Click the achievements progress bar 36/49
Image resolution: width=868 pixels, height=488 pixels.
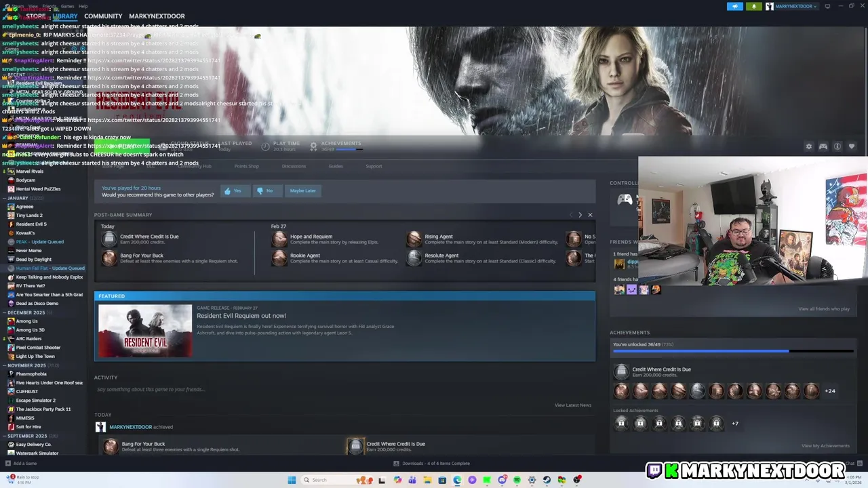click(734, 351)
